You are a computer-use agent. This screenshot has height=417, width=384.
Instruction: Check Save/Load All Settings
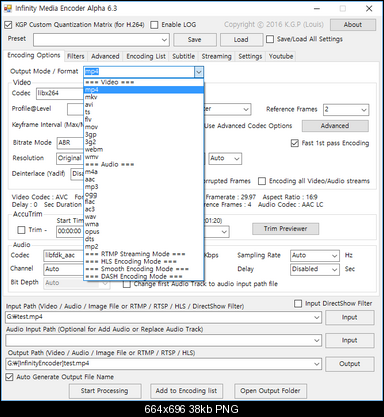(270, 39)
